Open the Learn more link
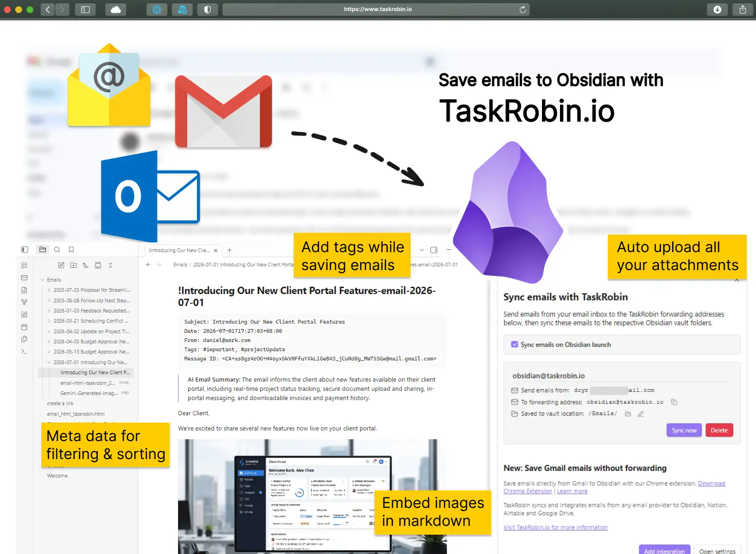Screen dimensions: 756x554 point(572,491)
